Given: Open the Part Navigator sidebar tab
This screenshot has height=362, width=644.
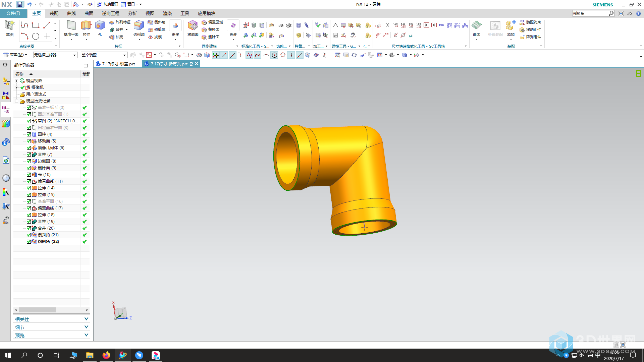Looking at the screenshot, I should tap(6, 110).
